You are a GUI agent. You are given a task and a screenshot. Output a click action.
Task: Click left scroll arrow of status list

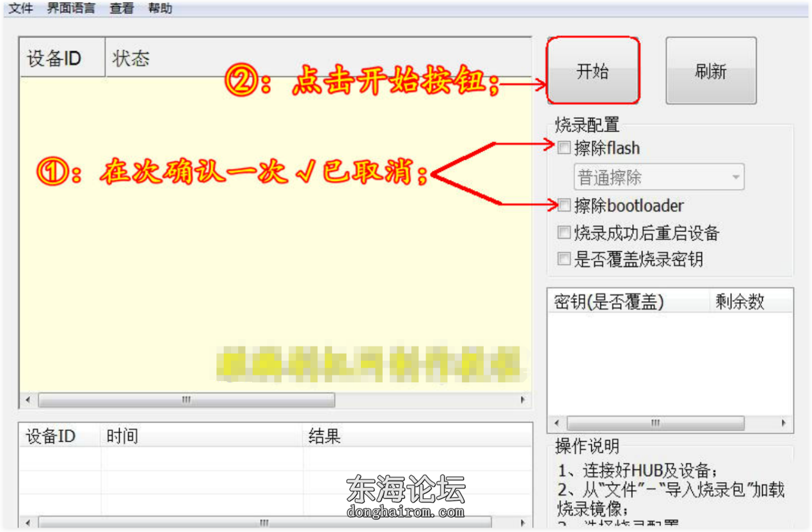coord(27,400)
